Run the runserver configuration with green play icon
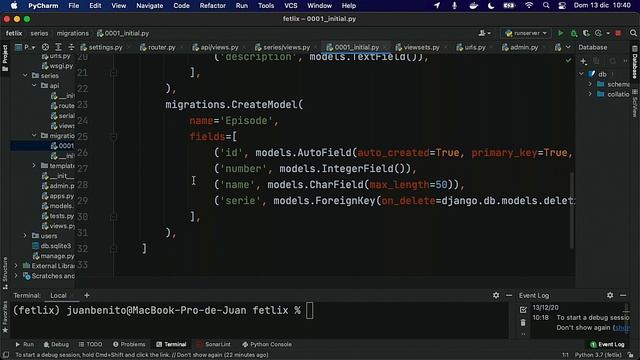This screenshot has width=640, height=360. [561, 33]
